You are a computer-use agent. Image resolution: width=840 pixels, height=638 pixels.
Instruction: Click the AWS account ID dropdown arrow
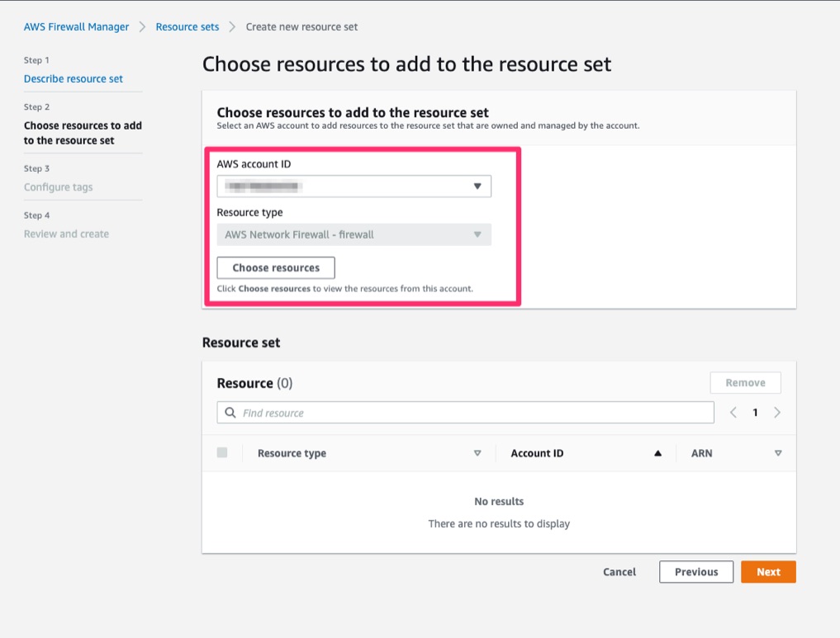[477, 187]
